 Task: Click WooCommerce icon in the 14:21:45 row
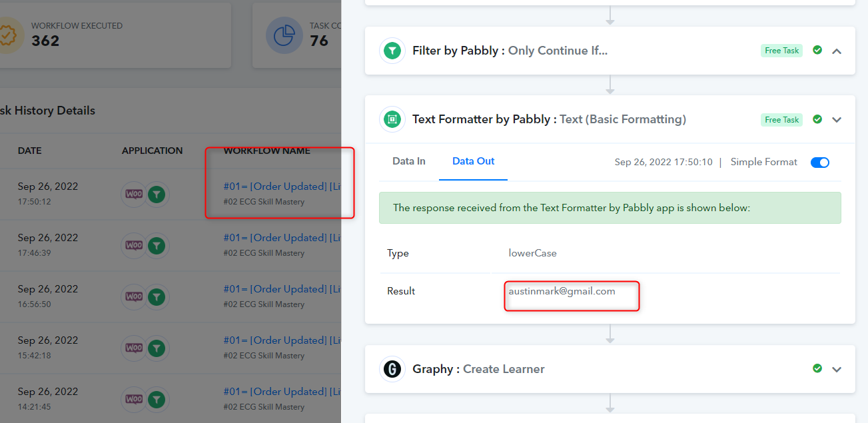coord(134,400)
